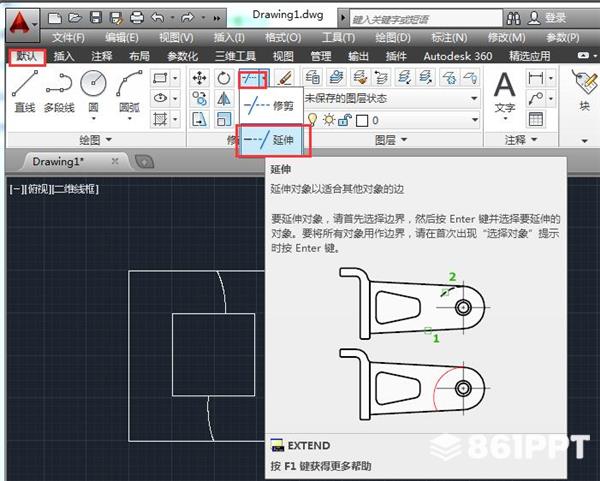Viewport: 600px width, 481px height.
Task: Click the Save As icon
Action: pos(116,18)
